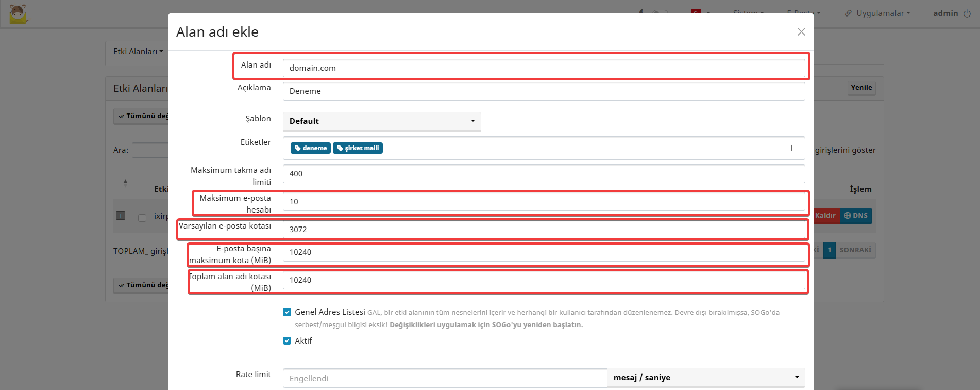
Task: Open the Şablon Default dropdown
Action: 381,121
